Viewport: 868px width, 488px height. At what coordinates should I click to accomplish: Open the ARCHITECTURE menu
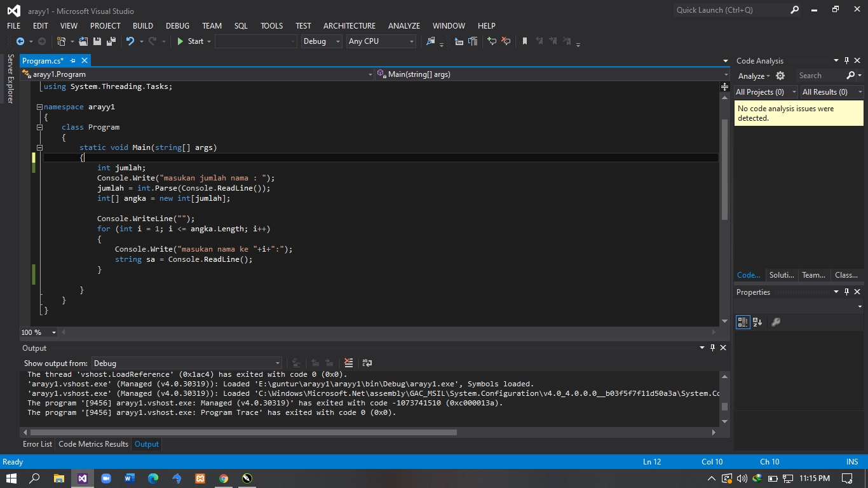349,26
